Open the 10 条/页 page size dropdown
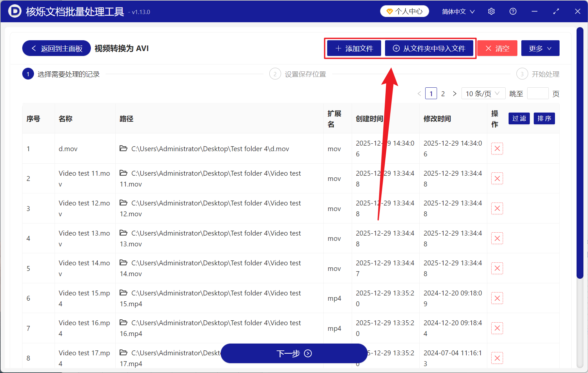This screenshot has height=373, width=588. 483,93
